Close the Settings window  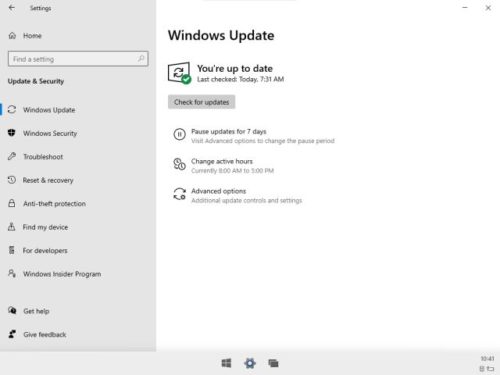488,8
